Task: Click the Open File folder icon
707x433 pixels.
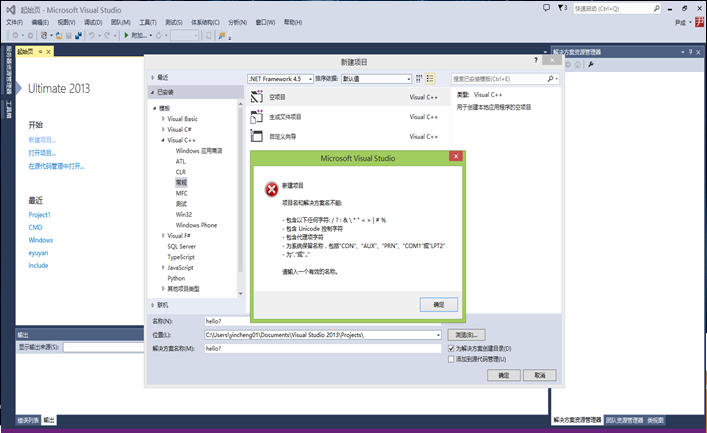Action: (x=59, y=35)
